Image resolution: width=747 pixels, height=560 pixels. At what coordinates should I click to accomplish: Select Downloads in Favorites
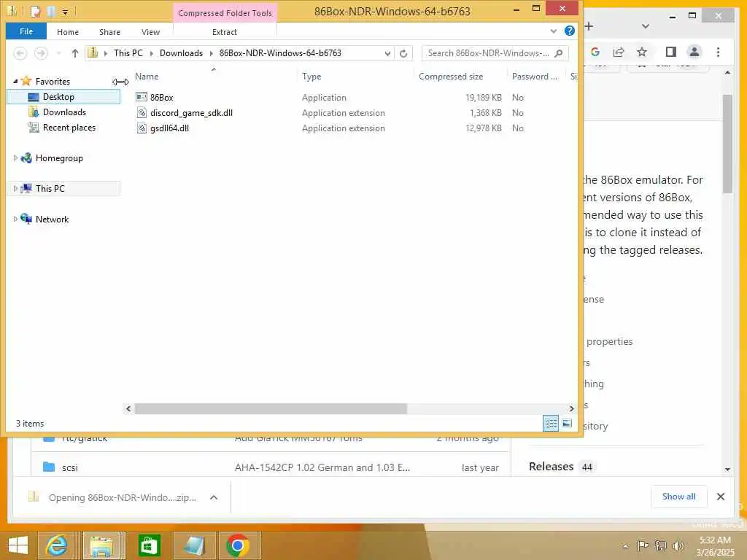[x=64, y=112]
